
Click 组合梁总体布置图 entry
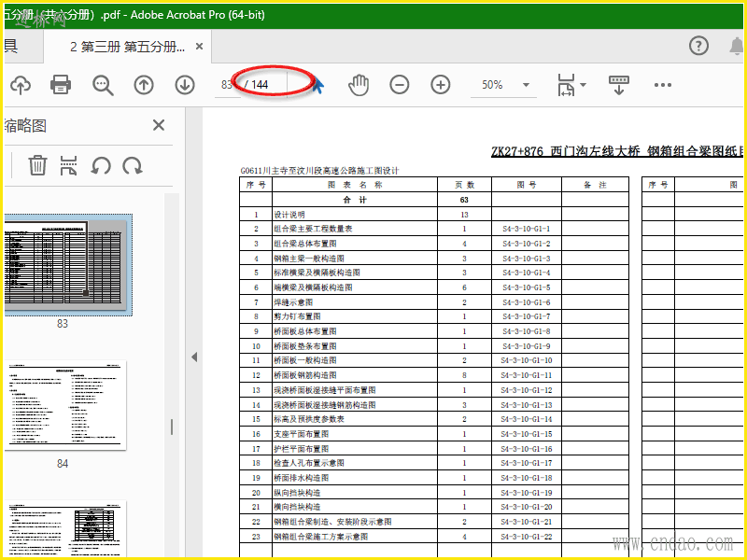305,244
